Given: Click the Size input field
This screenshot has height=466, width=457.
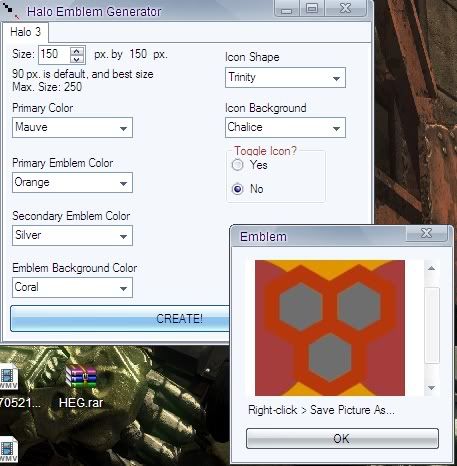Looking at the screenshot, I should pyautogui.click(x=54, y=55).
